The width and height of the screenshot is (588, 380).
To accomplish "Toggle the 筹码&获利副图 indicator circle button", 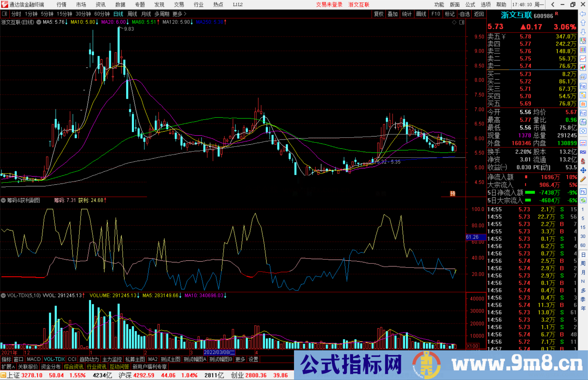I will pyautogui.click(x=3, y=200).
